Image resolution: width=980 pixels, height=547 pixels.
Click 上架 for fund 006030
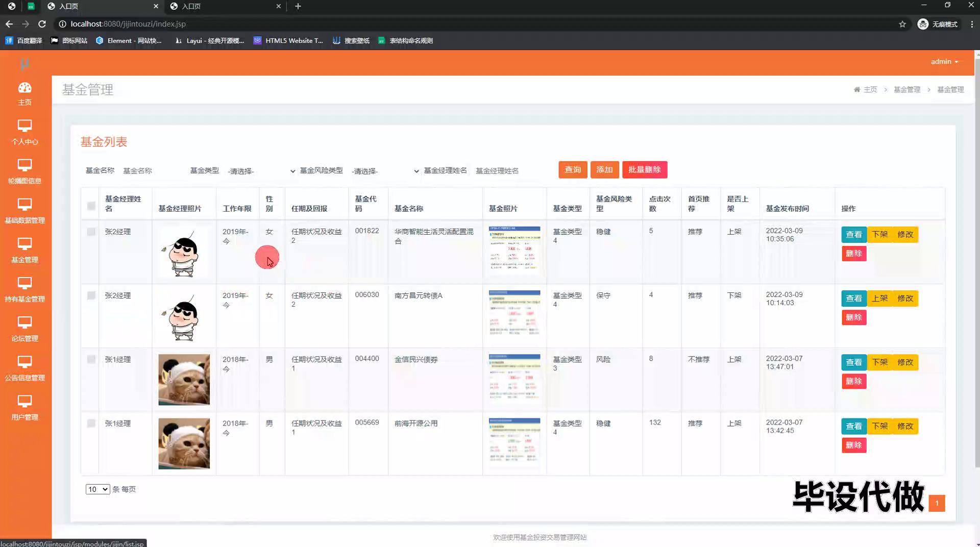point(879,298)
